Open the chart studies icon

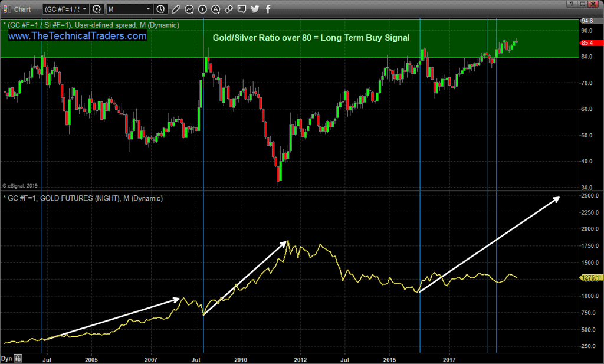tap(189, 9)
